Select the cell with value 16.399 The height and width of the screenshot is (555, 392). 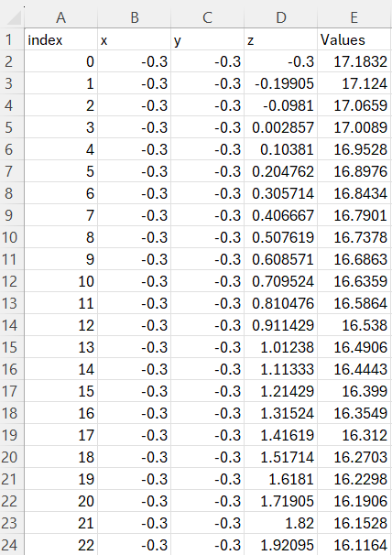pos(354,391)
